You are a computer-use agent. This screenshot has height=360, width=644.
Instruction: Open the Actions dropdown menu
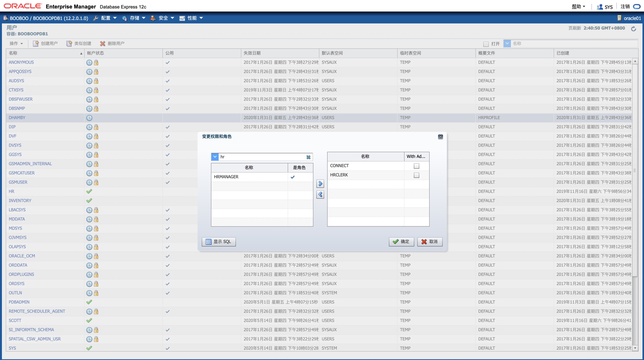pos(16,44)
